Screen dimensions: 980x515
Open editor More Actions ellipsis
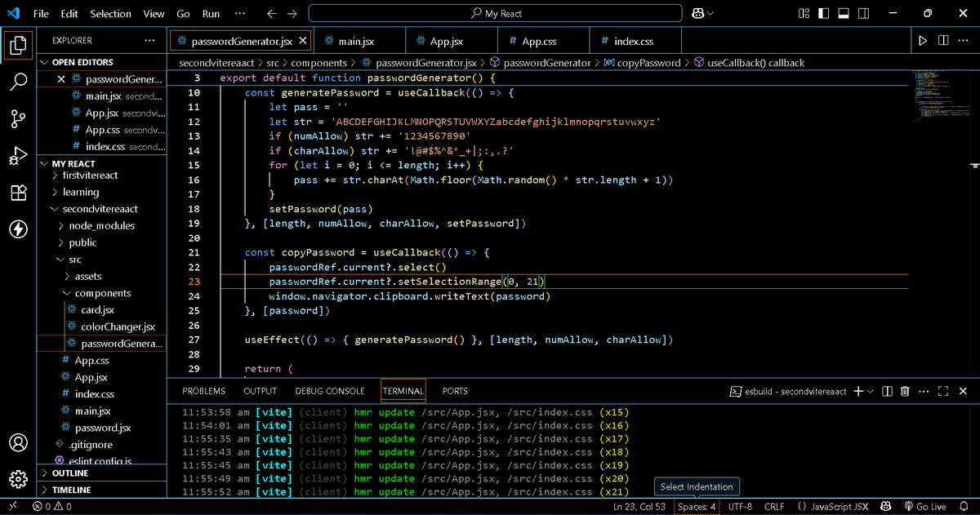point(963,41)
